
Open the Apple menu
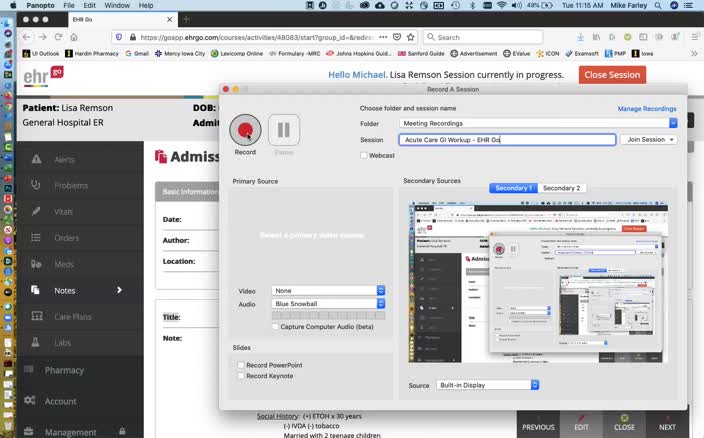[x=13, y=5]
